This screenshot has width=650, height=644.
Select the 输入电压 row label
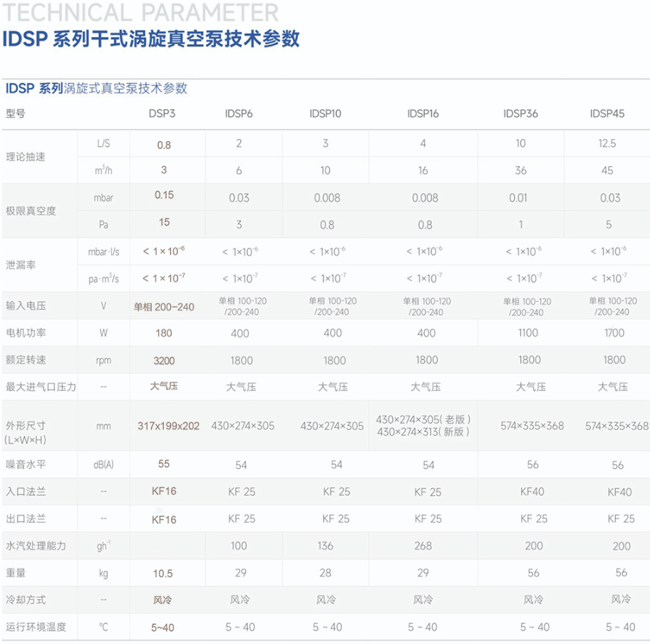26,306
